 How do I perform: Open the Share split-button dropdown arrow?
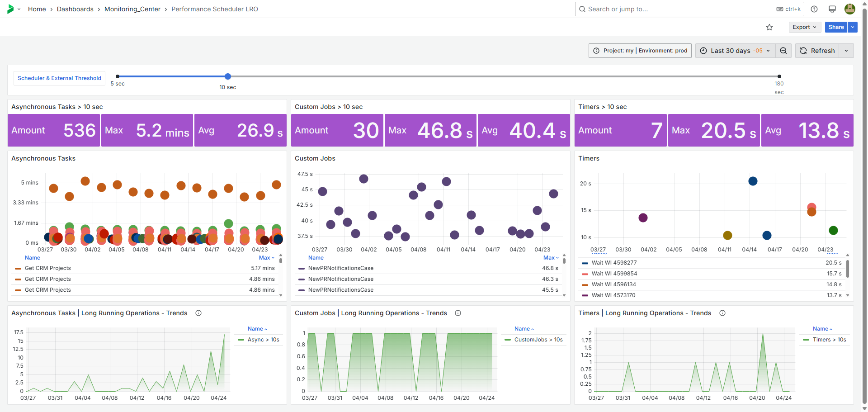point(853,27)
